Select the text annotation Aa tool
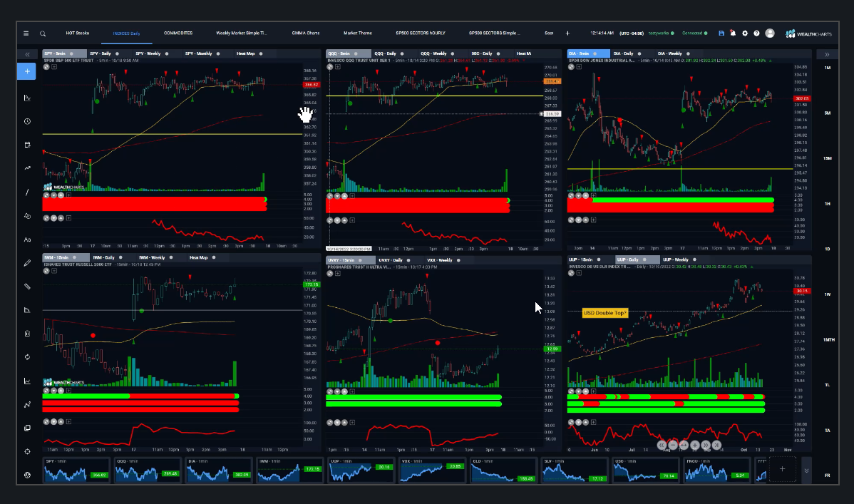The width and height of the screenshot is (854, 504). pos(27,240)
